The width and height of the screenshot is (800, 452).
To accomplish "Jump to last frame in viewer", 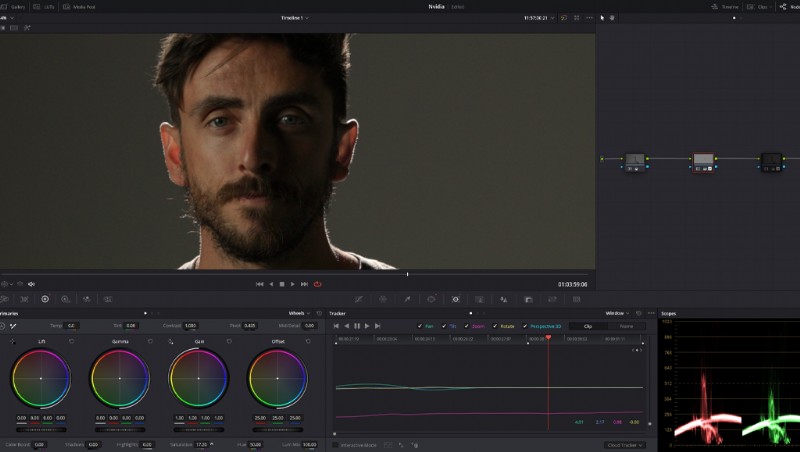I will pos(304,284).
